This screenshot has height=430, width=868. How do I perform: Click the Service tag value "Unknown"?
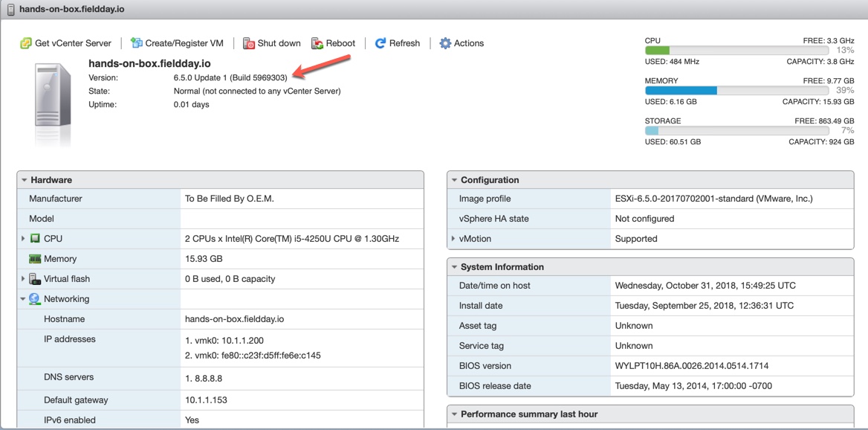point(634,346)
